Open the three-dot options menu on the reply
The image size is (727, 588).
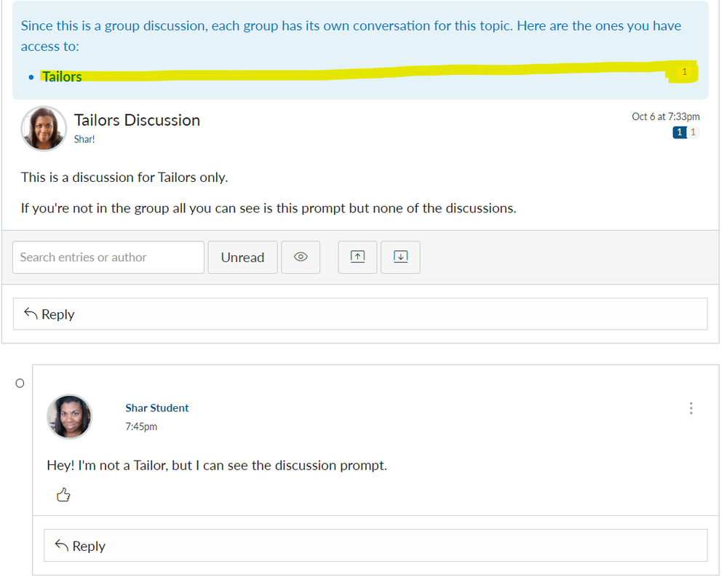click(x=691, y=408)
